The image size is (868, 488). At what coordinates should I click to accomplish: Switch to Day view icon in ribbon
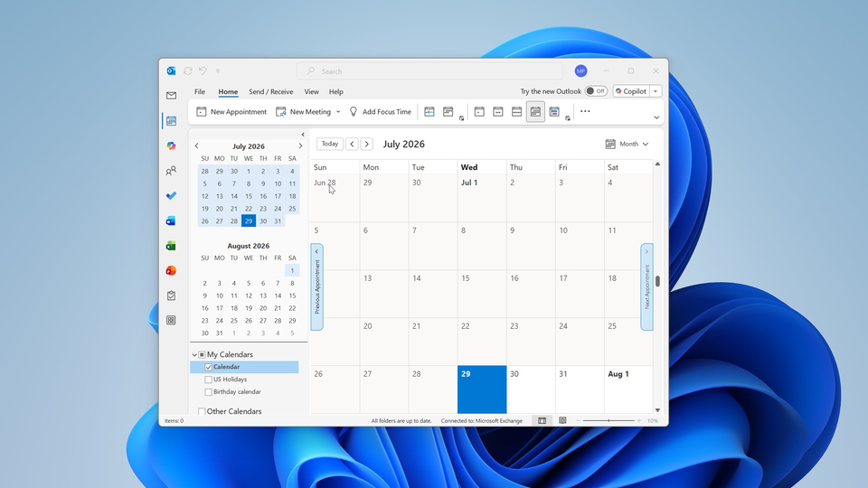[x=479, y=112]
